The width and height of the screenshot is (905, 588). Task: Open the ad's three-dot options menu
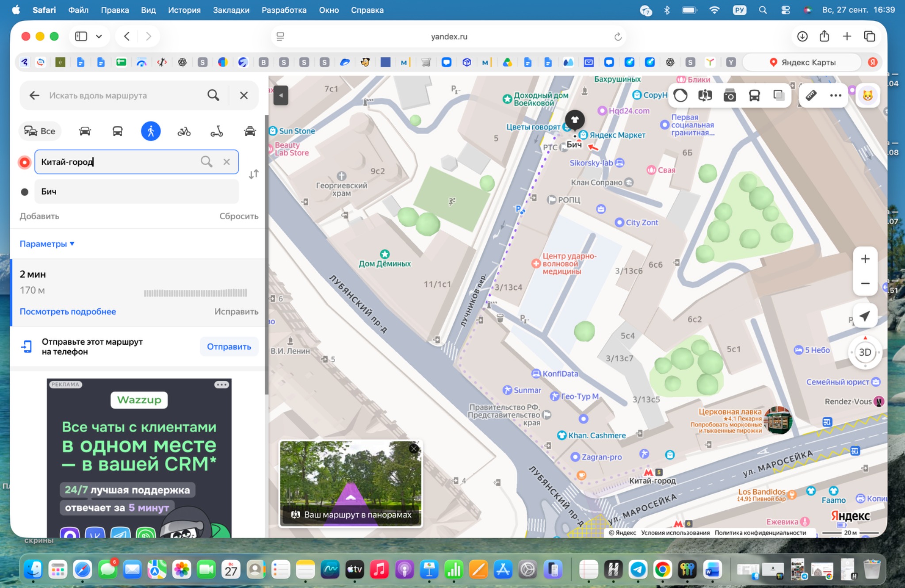pyautogui.click(x=221, y=385)
